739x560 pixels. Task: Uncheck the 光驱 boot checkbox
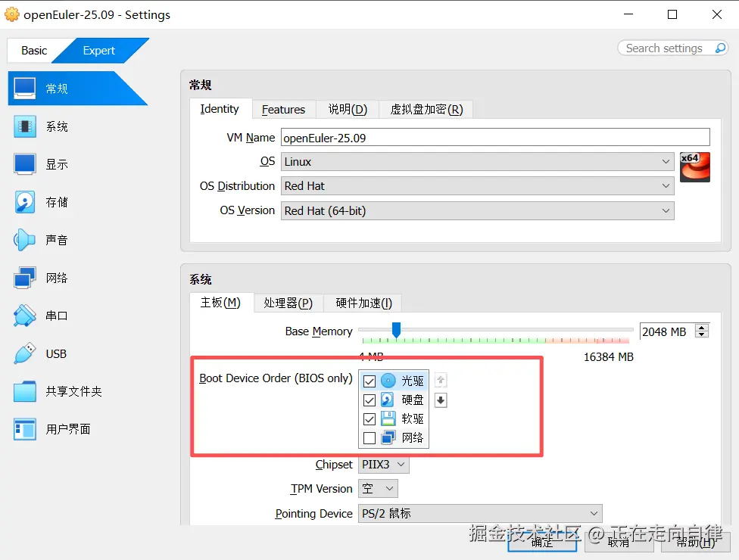(369, 381)
